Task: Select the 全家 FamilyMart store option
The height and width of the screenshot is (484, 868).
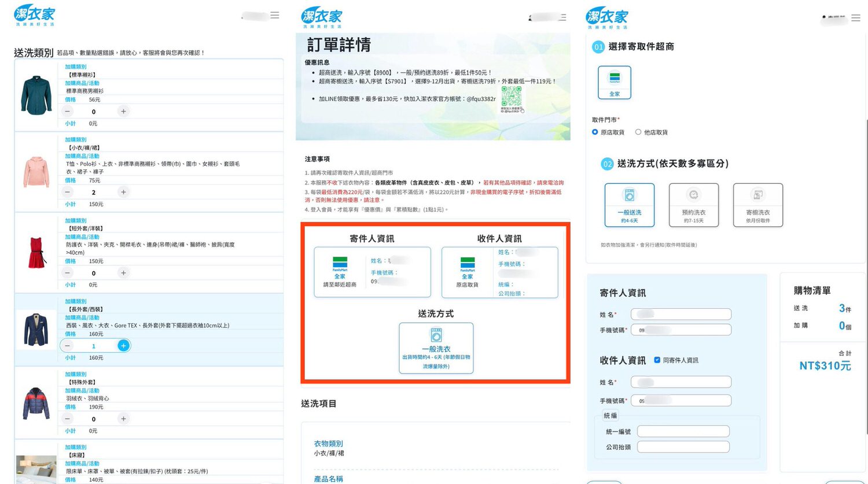Action: click(x=615, y=82)
